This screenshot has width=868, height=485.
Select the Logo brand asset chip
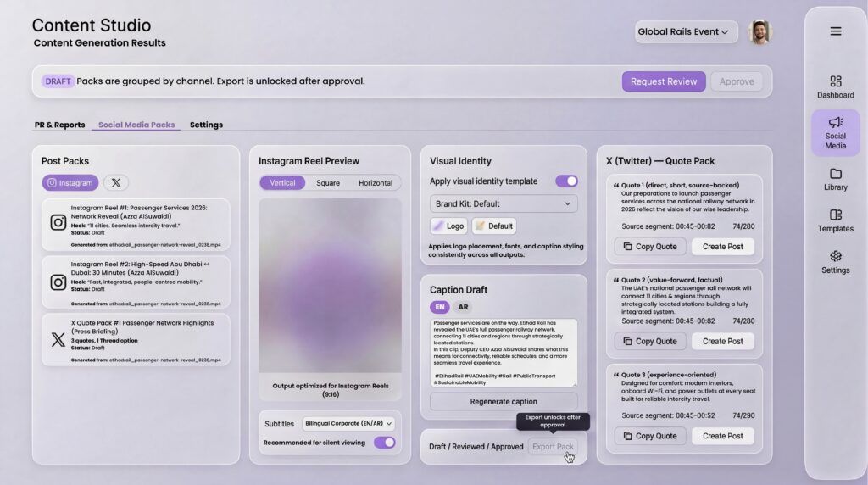[448, 226]
